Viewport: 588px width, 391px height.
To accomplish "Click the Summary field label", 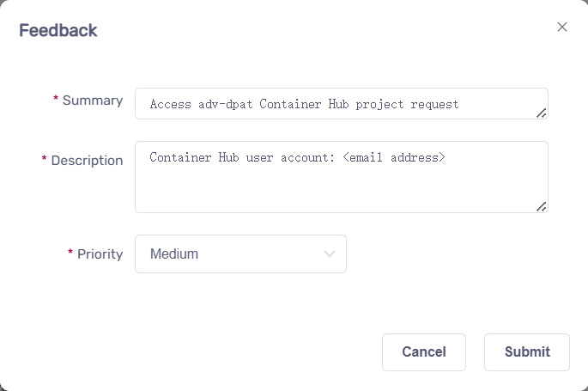I will pos(93,101).
